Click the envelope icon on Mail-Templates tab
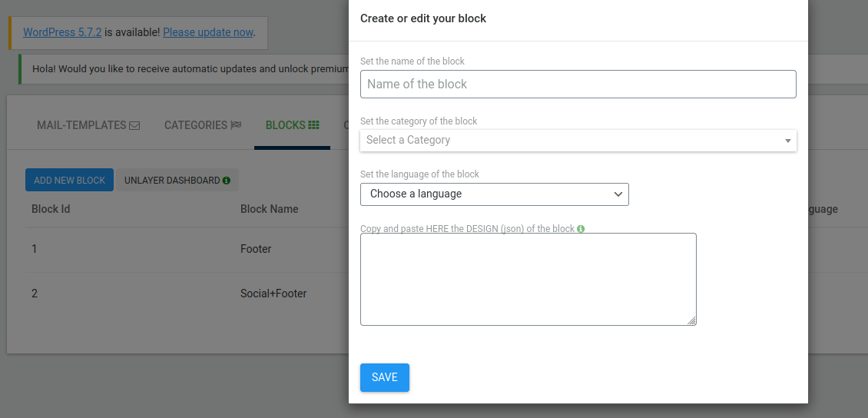868x418 pixels. coord(134,126)
